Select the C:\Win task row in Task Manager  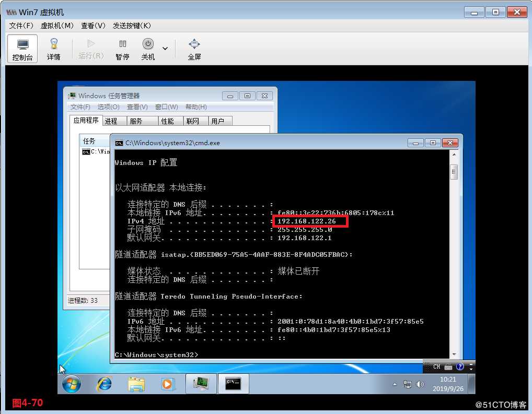coord(96,151)
